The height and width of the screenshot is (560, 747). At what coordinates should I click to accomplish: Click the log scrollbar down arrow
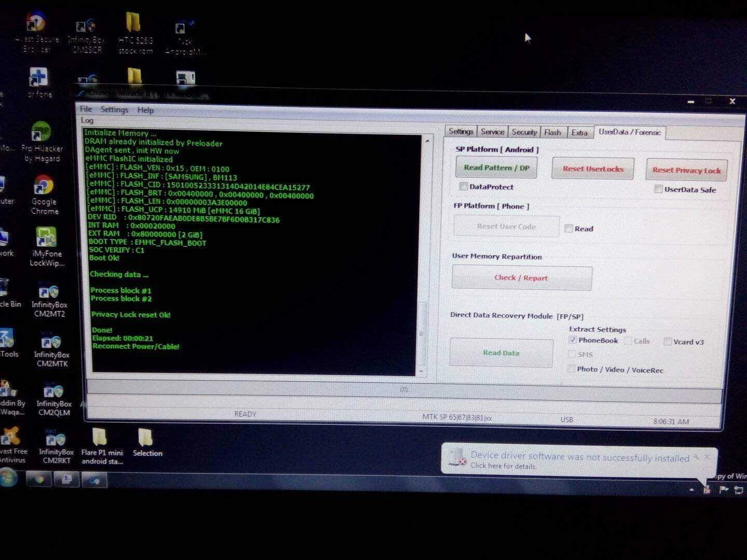click(x=421, y=370)
